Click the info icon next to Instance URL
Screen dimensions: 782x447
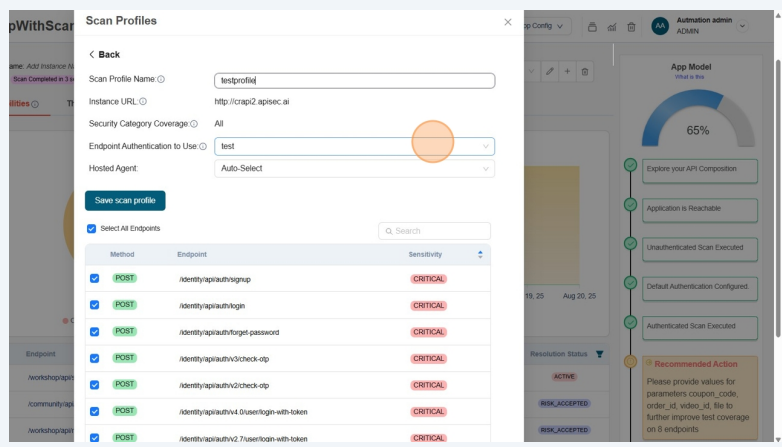pos(143,101)
